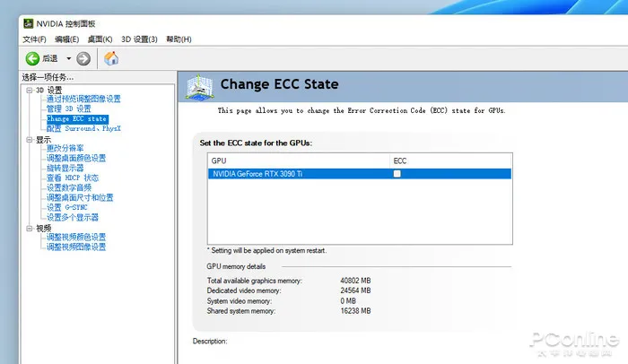Open the 桌面(K) menu

pos(100,39)
